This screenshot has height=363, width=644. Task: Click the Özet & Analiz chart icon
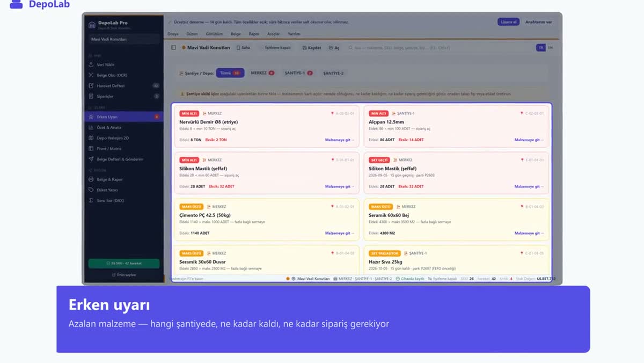click(x=91, y=127)
